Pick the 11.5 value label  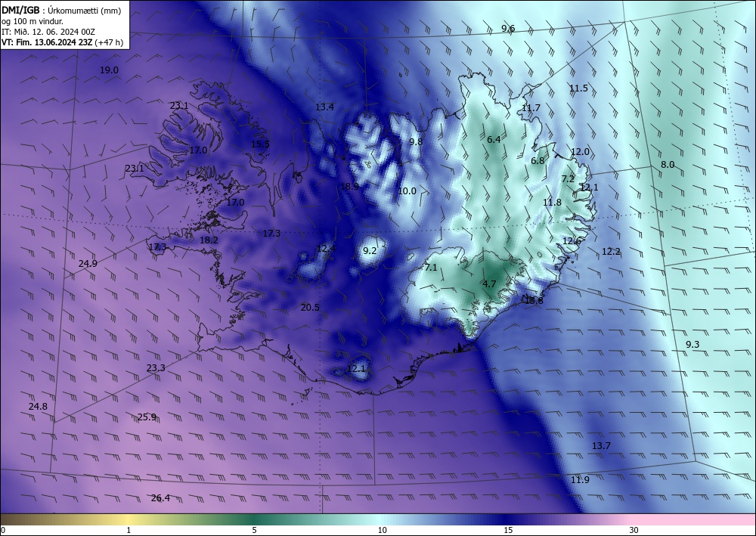point(578,88)
